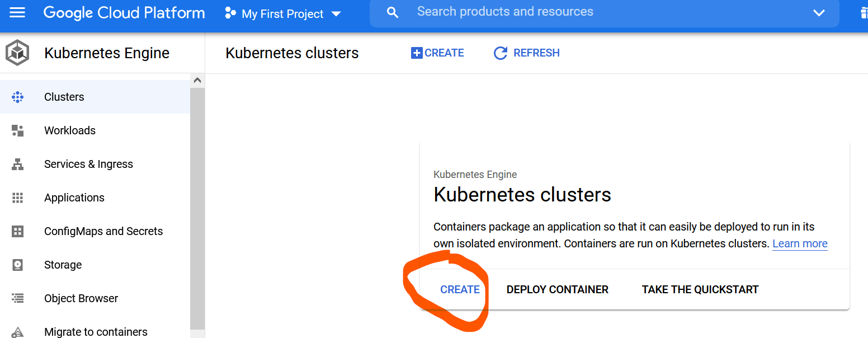Viewport: 868px width, 338px height.
Task: Click the Object Browser list icon
Action: (x=18, y=298)
